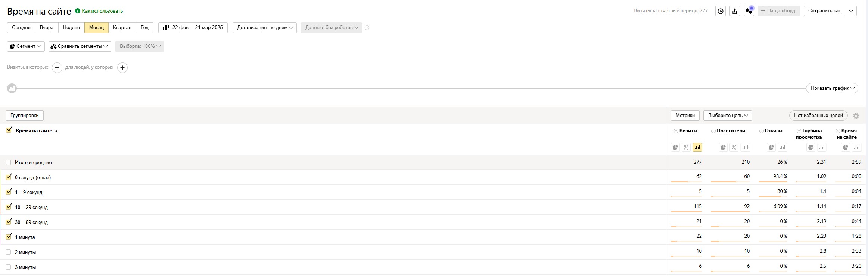Click plus icon after 'Визиты, в которых'
Image resolution: width=868 pixels, height=276 pixels.
pos(57,68)
